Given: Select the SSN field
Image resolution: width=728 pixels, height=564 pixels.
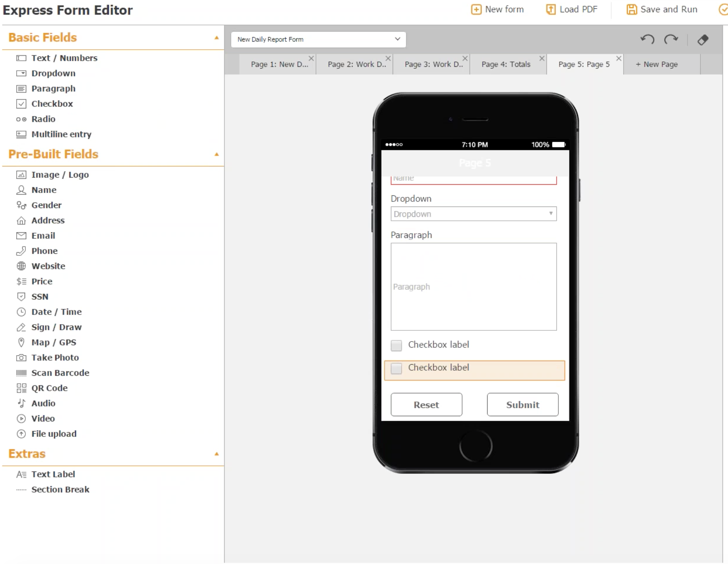Looking at the screenshot, I should pyautogui.click(x=40, y=297).
